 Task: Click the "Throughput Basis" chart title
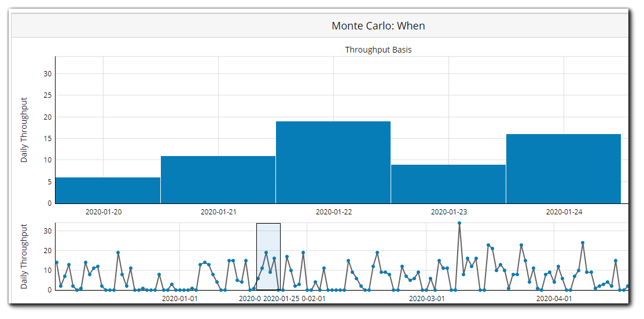pos(378,50)
